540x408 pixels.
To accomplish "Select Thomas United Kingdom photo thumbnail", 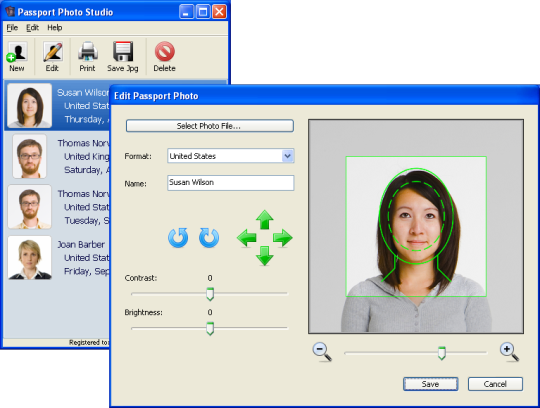I will 30,156.
